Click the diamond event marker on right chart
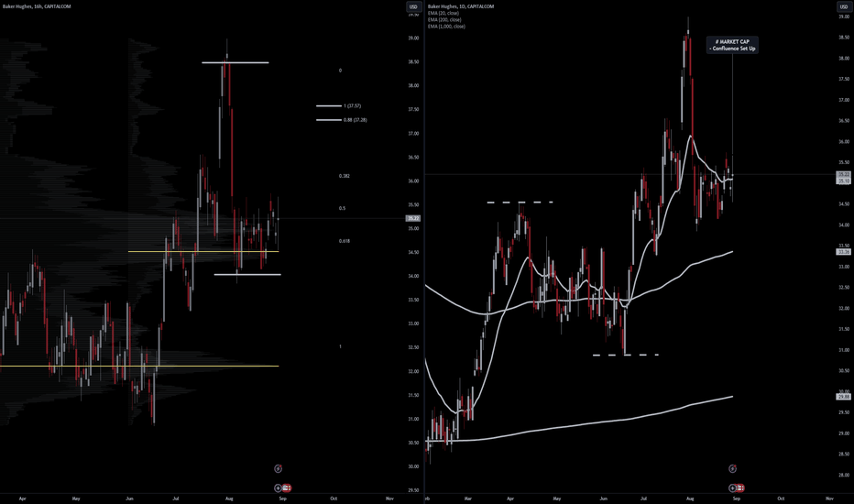Screen dimensions: 854x504 pyautogui.click(x=732, y=488)
